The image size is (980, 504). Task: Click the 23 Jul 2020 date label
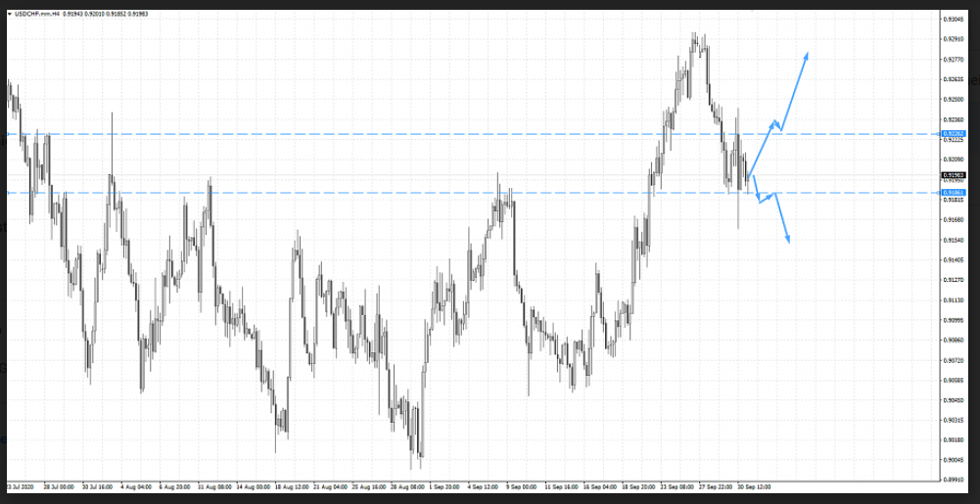click(20, 485)
